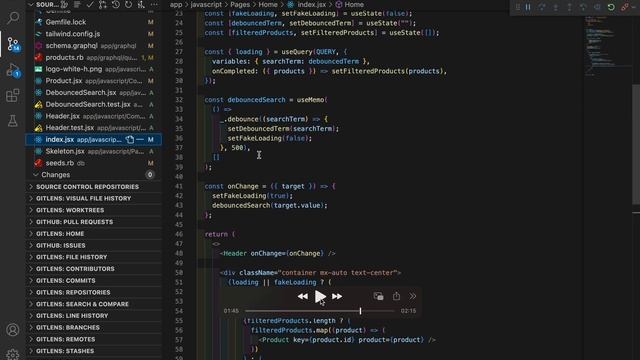Open Search in the activity bar
The width and height of the screenshot is (640, 360).
pos(13,18)
